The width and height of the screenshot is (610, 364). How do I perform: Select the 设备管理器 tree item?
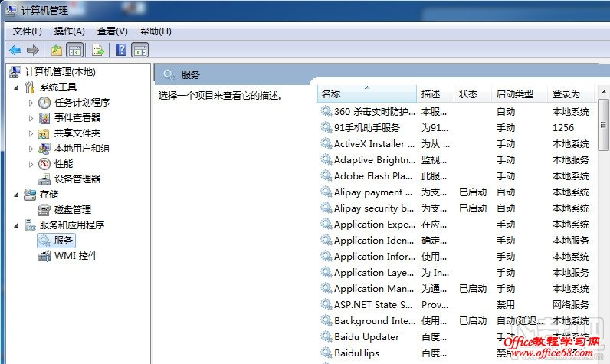(77, 179)
